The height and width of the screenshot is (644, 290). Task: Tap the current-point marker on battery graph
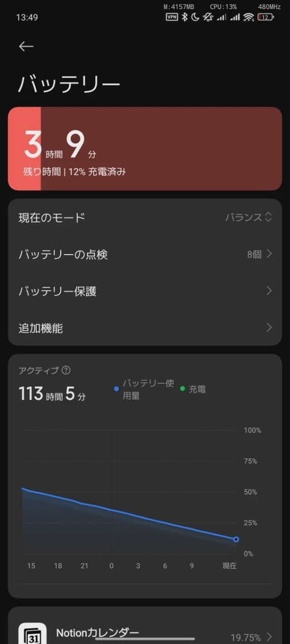[236, 539]
